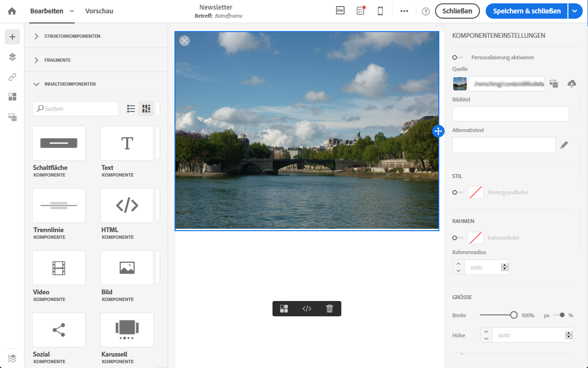The height and width of the screenshot is (368, 588).
Task: Enable the Rahmenfarbe toggle
Action: pyautogui.click(x=458, y=238)
